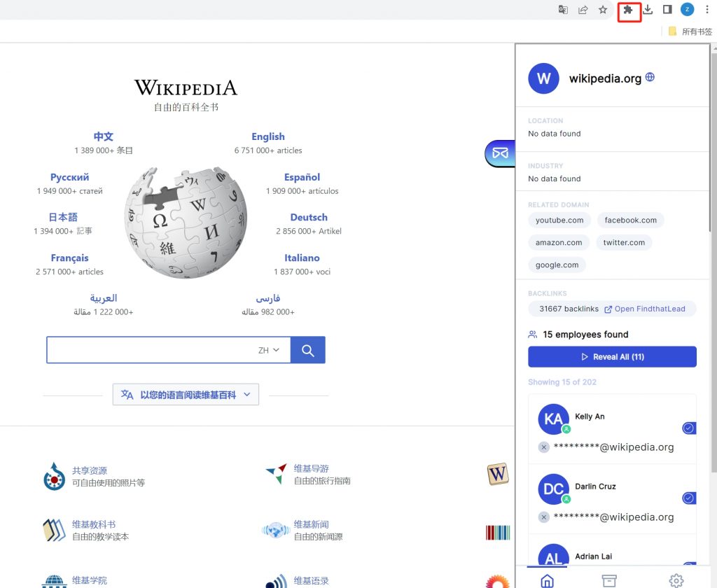Open the all bookmarks folder
The image size is (717, 588).
tap(690, 31)
